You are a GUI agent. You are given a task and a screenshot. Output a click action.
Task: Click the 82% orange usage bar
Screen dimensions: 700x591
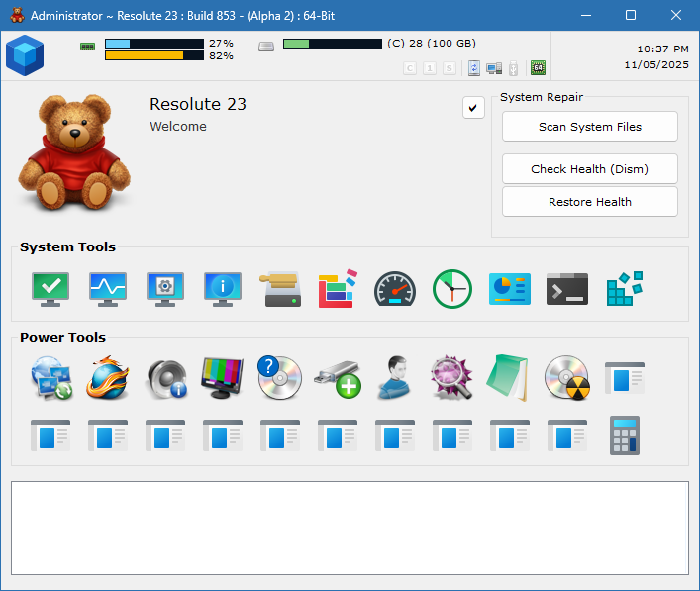coord(154,55)
